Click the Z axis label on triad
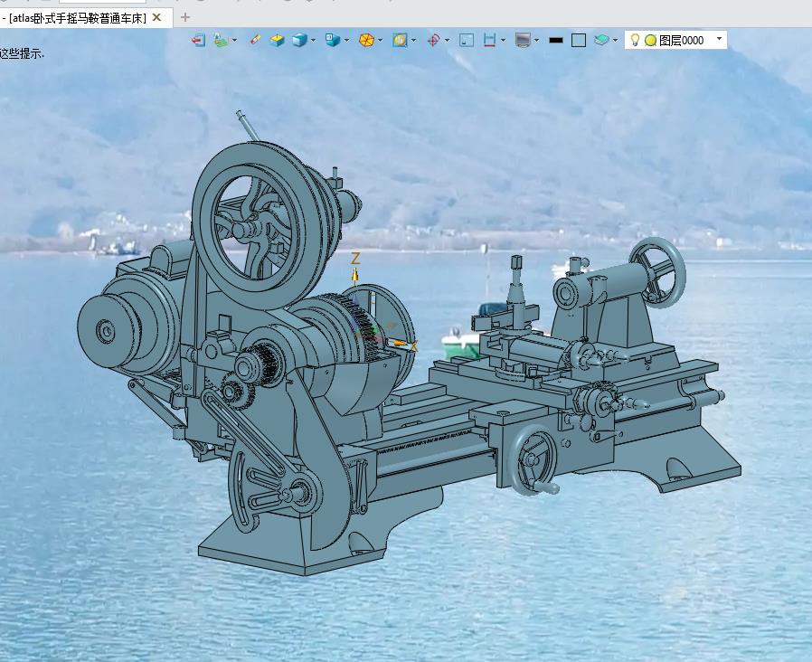This screenshot has width=812, height=662. tap(355, 259)
